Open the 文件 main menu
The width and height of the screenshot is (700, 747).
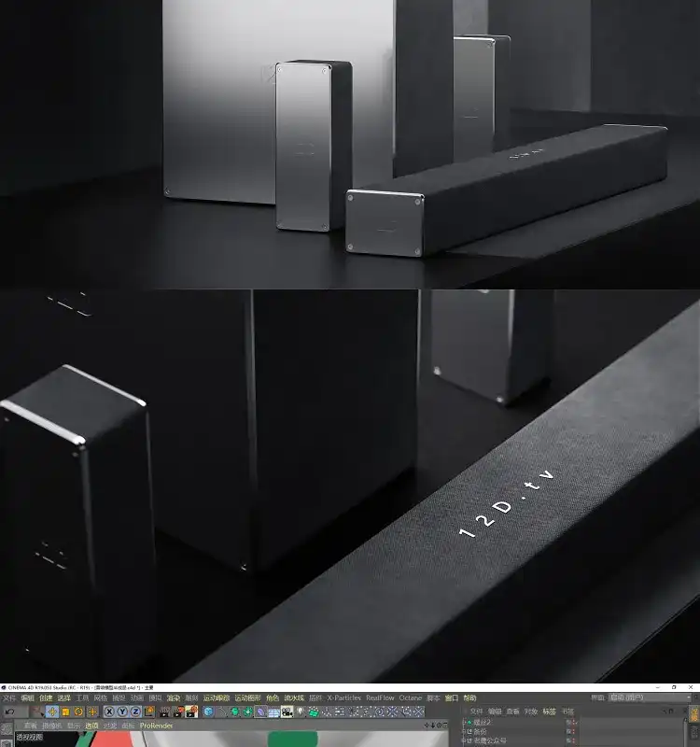coord(9,698)
